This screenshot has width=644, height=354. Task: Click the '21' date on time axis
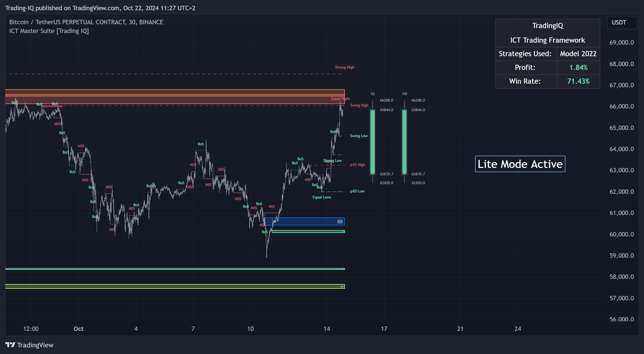pos(460,329)
